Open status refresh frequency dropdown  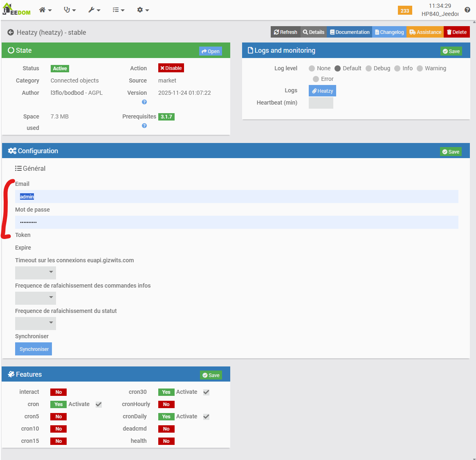tap(36, 323)
